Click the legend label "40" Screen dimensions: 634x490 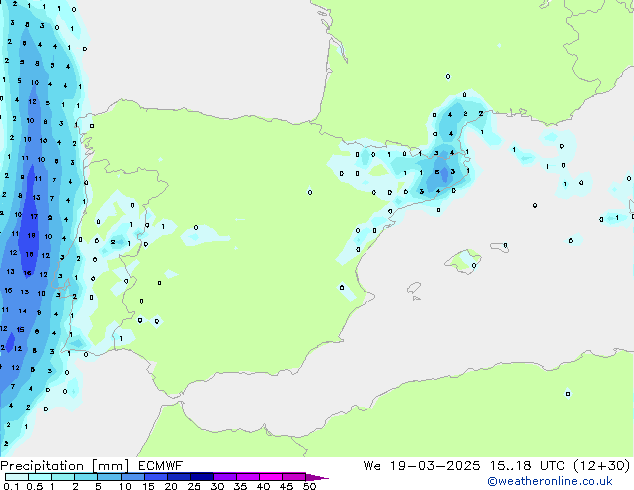(264, 486)
